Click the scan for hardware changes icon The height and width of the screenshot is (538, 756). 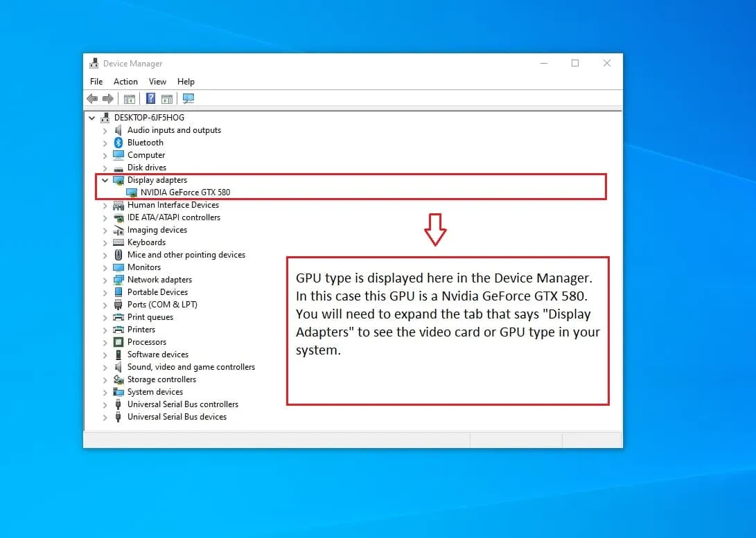click(188, 99)
